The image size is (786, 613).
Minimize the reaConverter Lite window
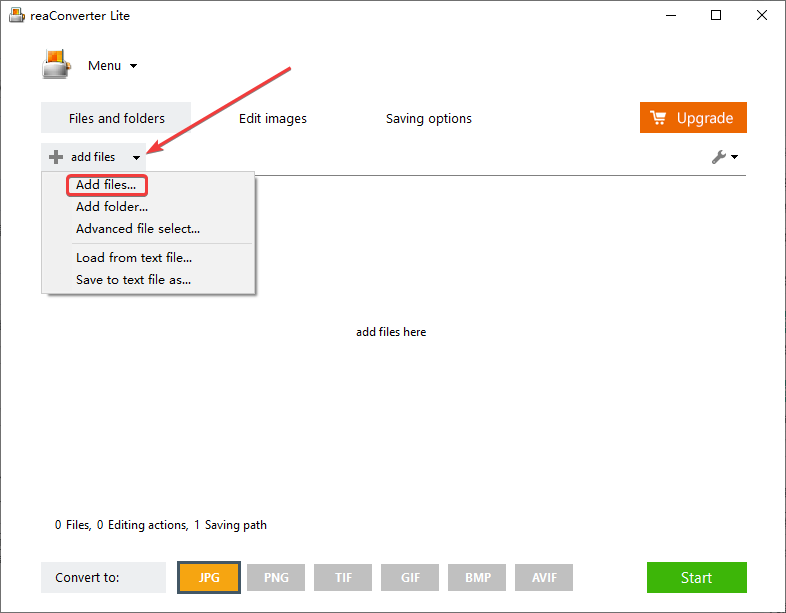coord(671,16)
